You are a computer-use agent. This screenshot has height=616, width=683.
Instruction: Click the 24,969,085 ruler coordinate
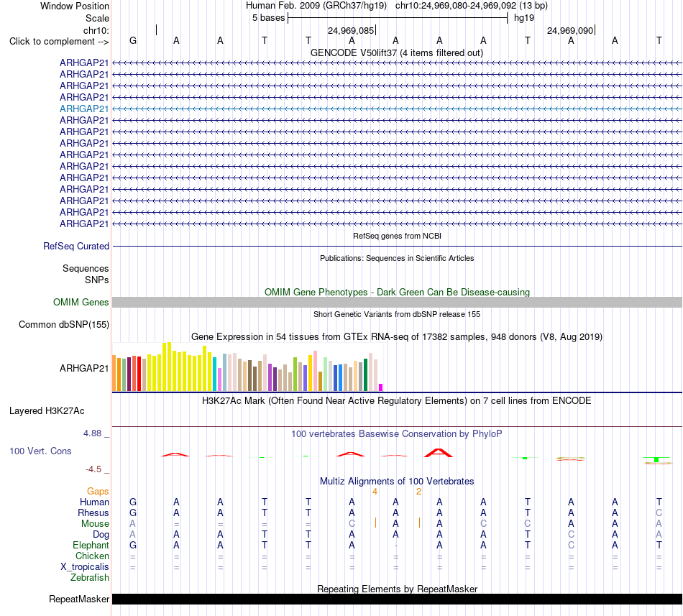(x=351, y=30)
